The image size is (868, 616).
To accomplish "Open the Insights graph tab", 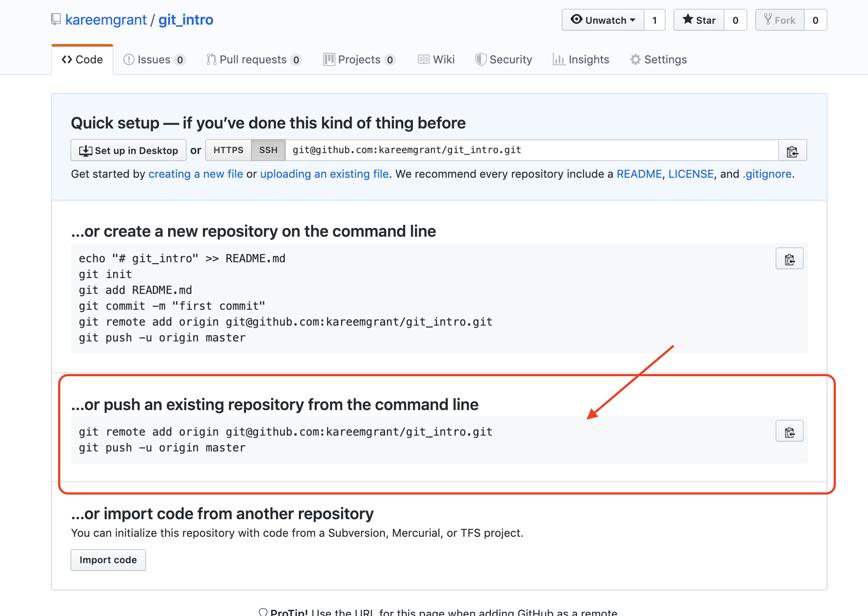I will [x=581, y=59].
